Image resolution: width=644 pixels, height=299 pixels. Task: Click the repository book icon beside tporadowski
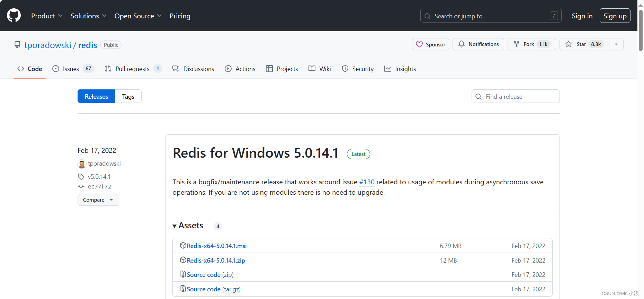pyautogui.click(x=17, y=45)
